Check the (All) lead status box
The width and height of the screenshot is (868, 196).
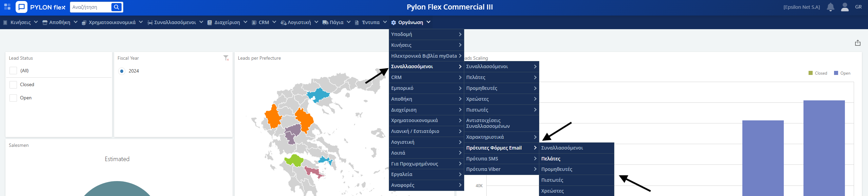[x=13, y=71]
